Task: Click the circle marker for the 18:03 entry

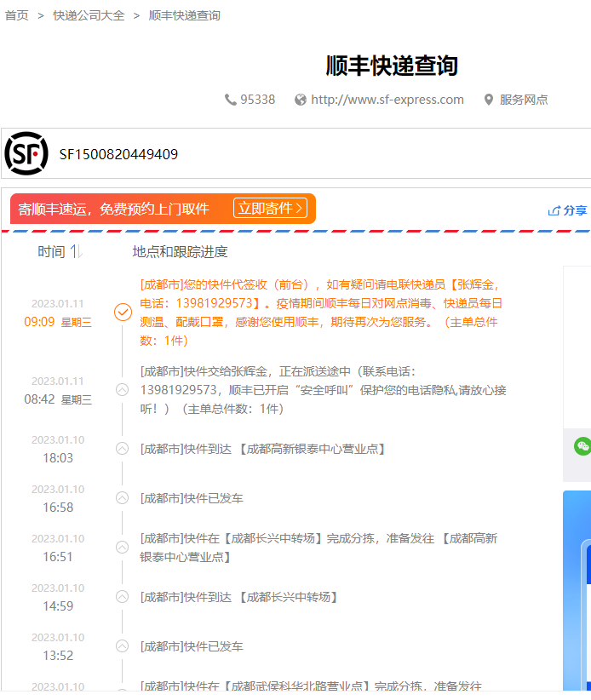Action: click(123, 448)
